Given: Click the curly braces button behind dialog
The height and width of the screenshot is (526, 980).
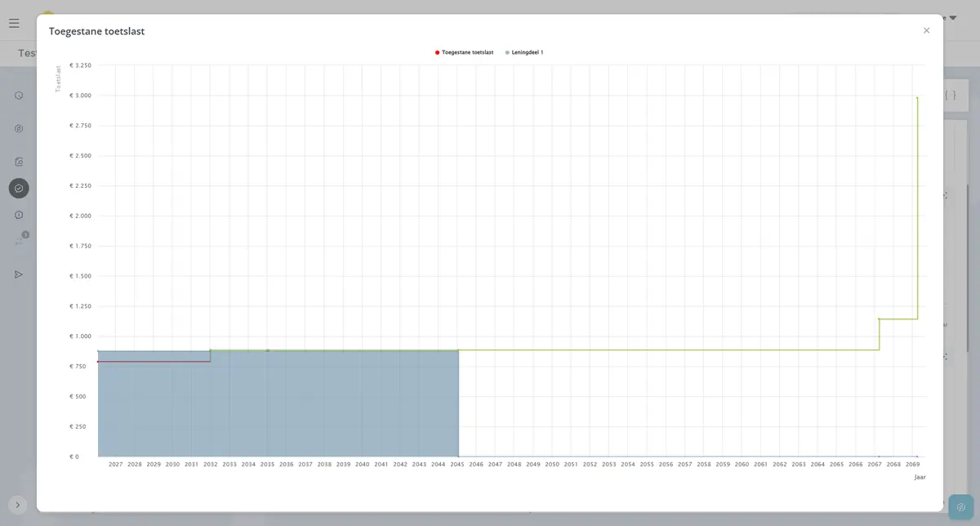Looking at the screenshot, I should click(x=950, y=96).
